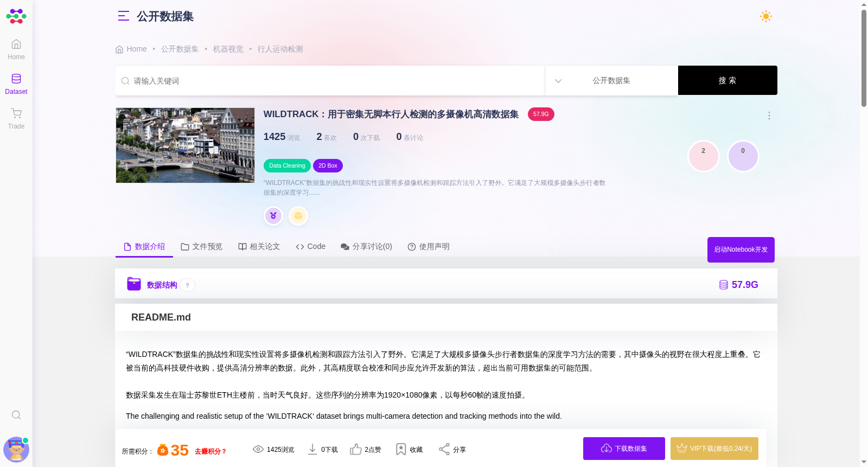This screenshot has width=868, height=467.
Task: Click the share 分享 icon
Action: [x=444, y=449]
